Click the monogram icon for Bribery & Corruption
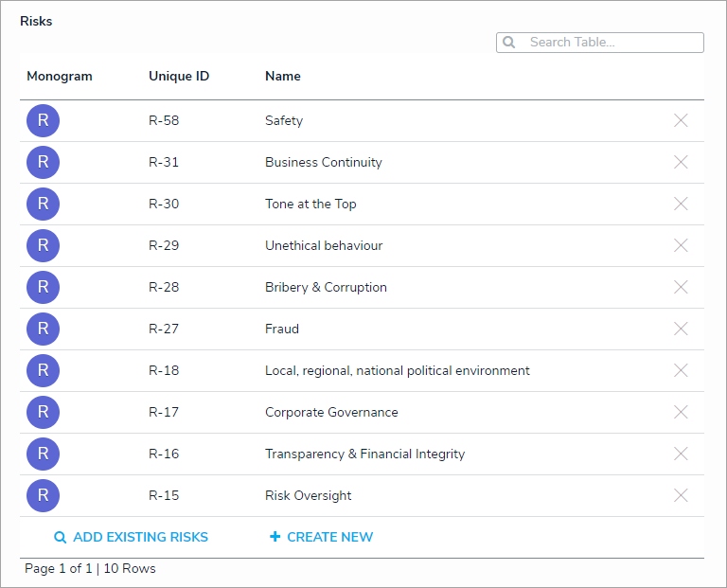 tap(43, 287)
